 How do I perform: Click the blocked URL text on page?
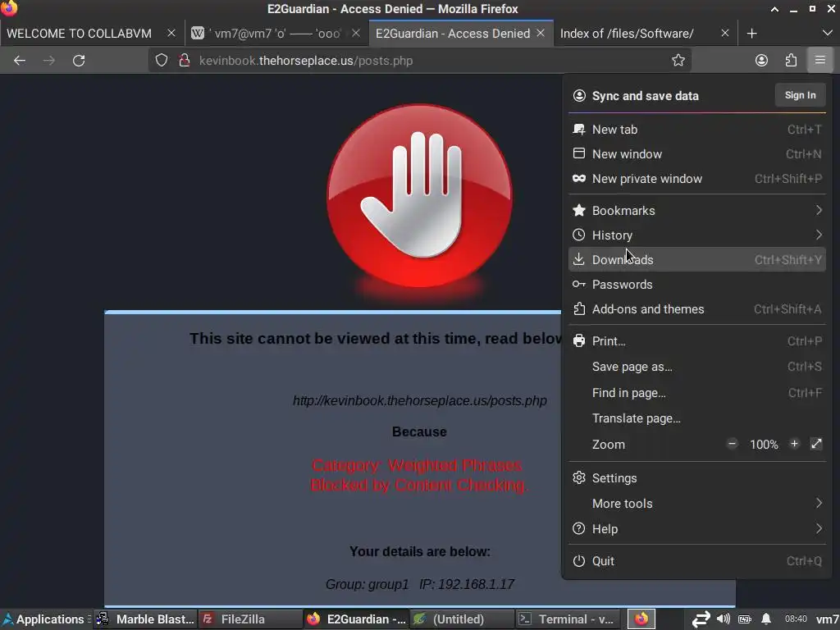[x=419, y=400]
